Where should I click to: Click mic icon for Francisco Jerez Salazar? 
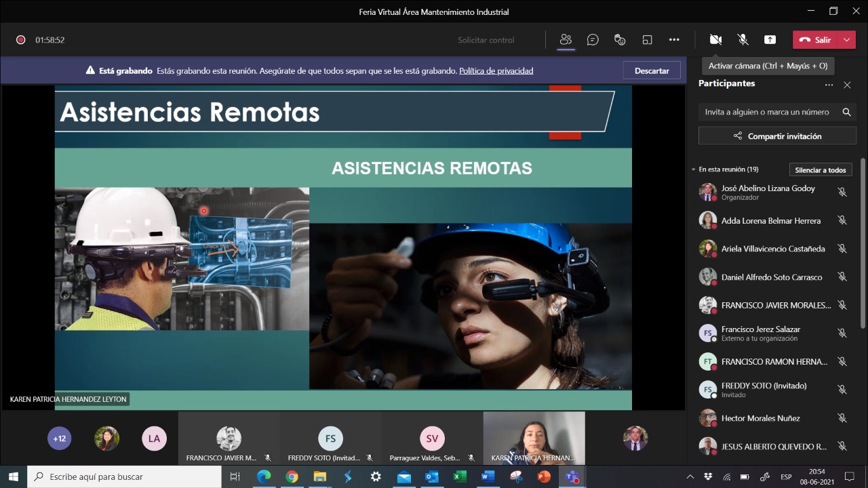pyautogui.click(x=842, y=333)
